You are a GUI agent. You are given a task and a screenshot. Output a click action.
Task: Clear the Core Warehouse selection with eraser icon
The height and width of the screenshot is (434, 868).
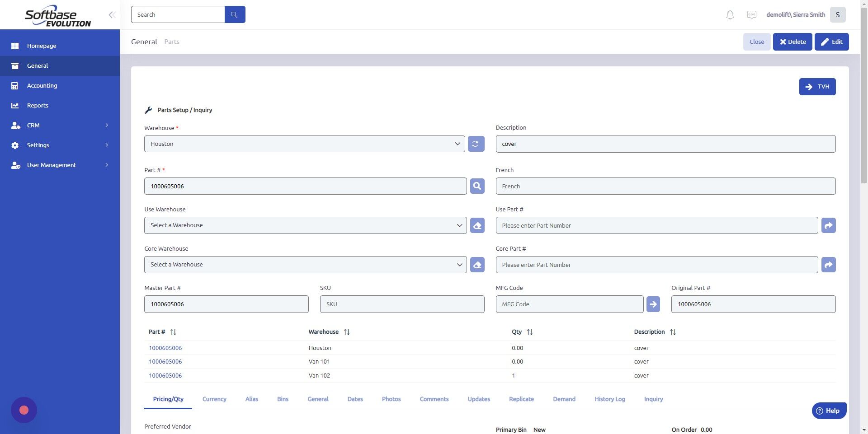pyautogui.click(x=477, y=264)
